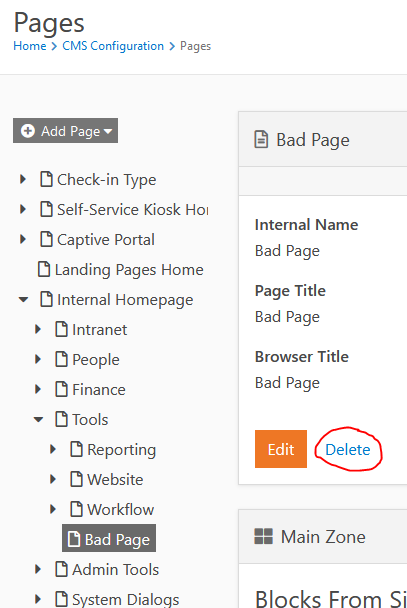The image size is (407, 608).
Task: Click the Admin Tools page icon
Action: pos(61,568)
